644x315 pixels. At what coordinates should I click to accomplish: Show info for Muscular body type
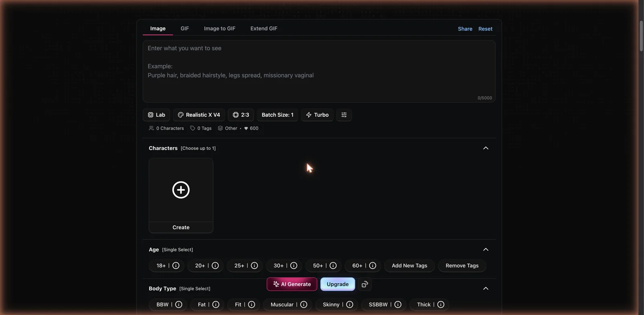click(304, 305)
